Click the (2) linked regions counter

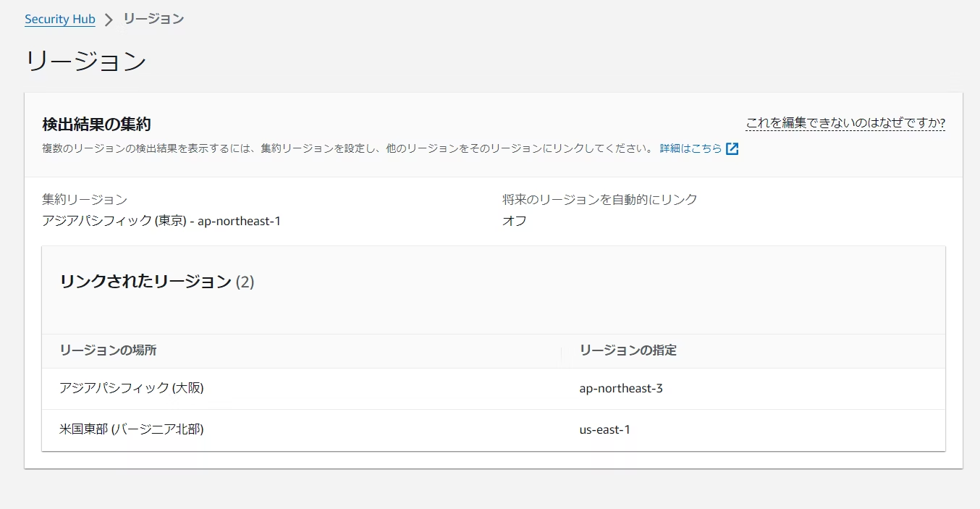tap(245, 282)
